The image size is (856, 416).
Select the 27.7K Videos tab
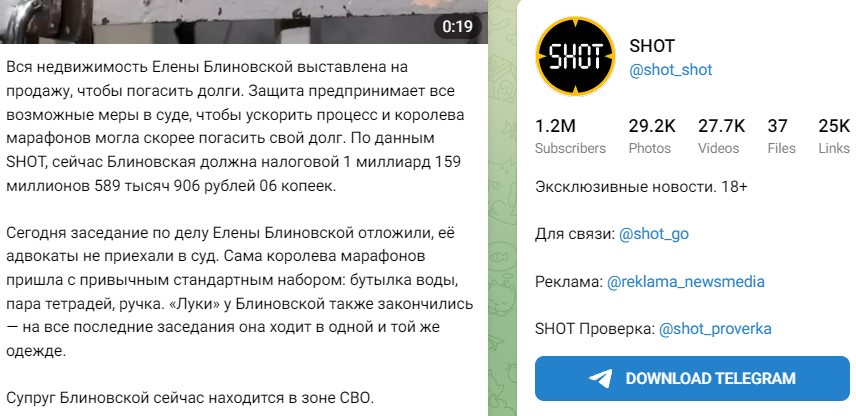pos(721,136)
